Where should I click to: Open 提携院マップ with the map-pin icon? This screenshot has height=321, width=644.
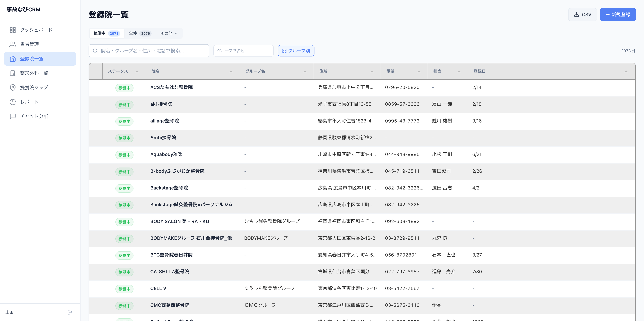click(13, 87)
